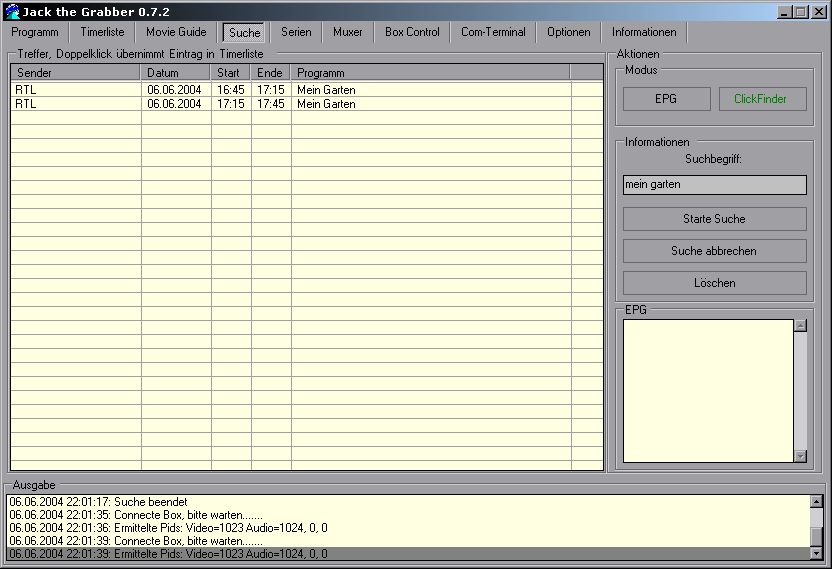Switch search mode to ClickFinder
Image resolution: width=832 pixels, height=569 pixels.
(760, 99)
